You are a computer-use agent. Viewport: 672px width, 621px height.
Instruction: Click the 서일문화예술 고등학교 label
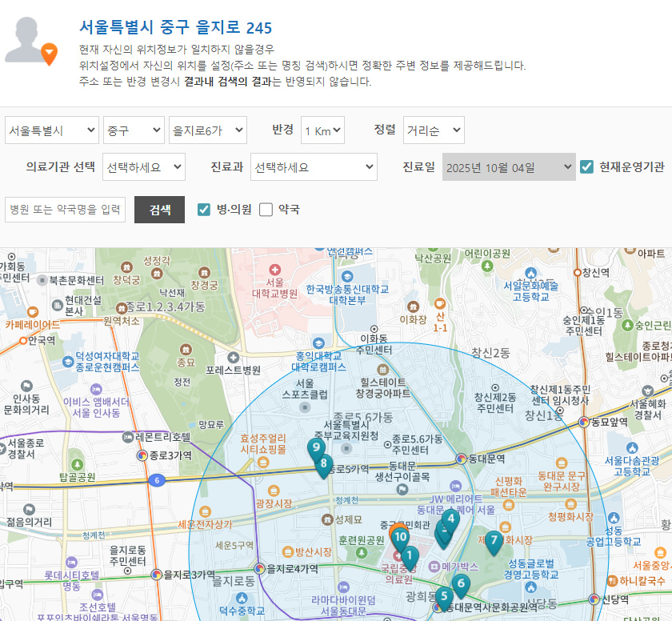[x=530, y=291]
